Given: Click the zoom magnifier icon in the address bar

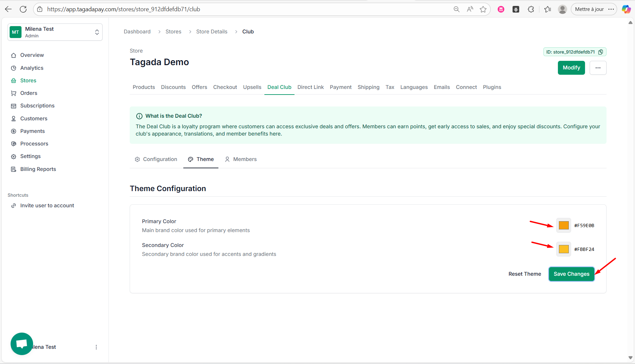Looking at the screenshot, I should [x=456, y=9].
